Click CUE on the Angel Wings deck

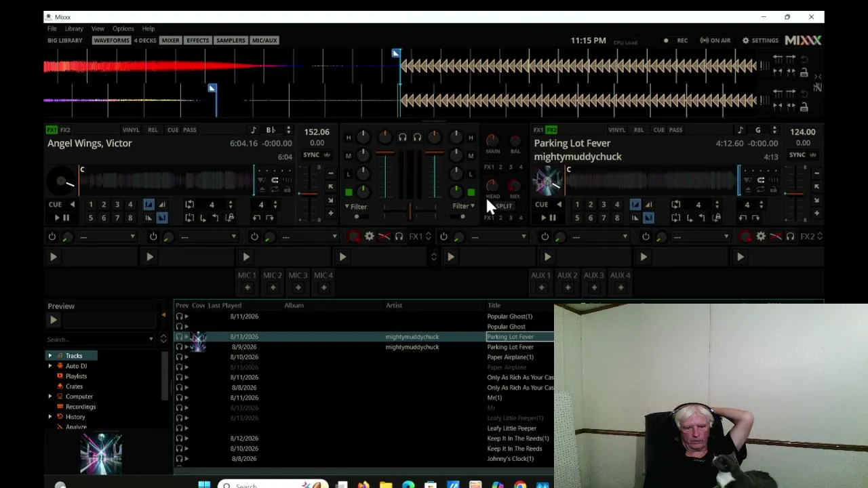coord(55,204)
